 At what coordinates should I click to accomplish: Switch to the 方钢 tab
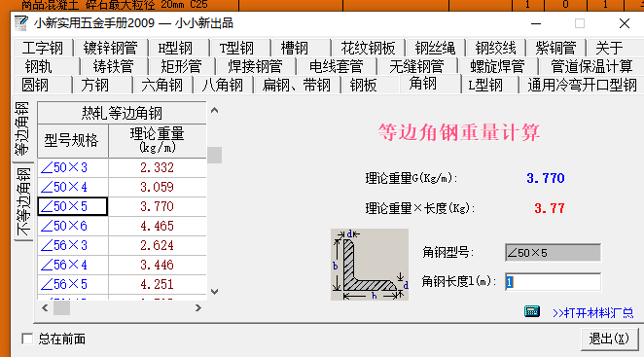point(95,85)
